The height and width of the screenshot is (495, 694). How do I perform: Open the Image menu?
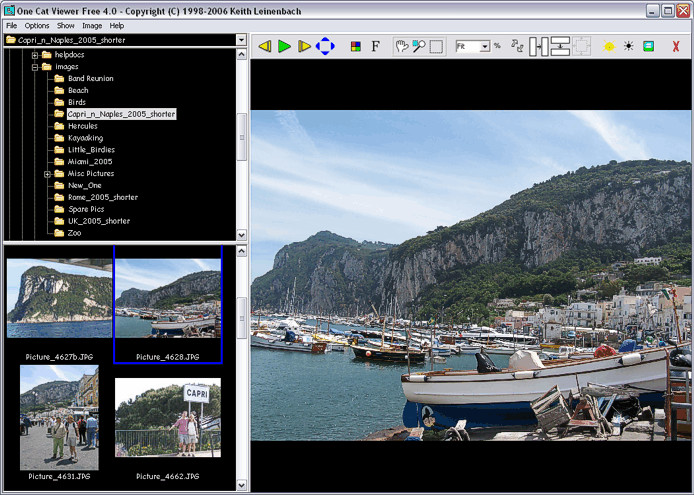click(92, 26)
